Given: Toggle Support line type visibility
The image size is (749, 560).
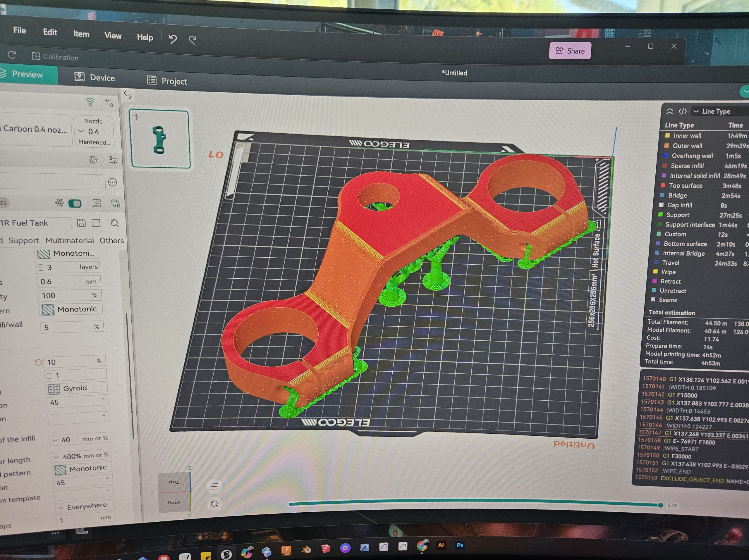Looking at the screenshot, I should tap(660, 215).
